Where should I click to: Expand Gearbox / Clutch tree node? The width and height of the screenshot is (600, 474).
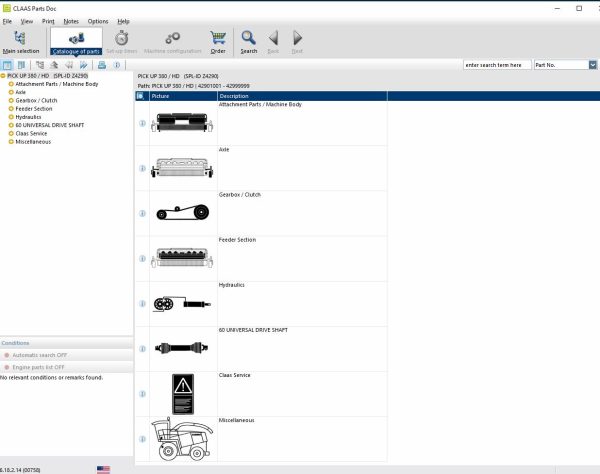[11, 101]
